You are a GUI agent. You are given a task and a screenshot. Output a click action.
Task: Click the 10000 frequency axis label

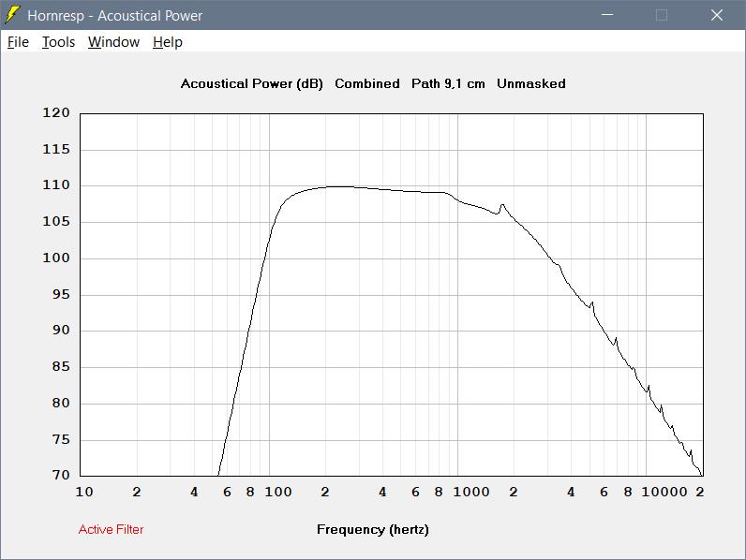point(664,492)
